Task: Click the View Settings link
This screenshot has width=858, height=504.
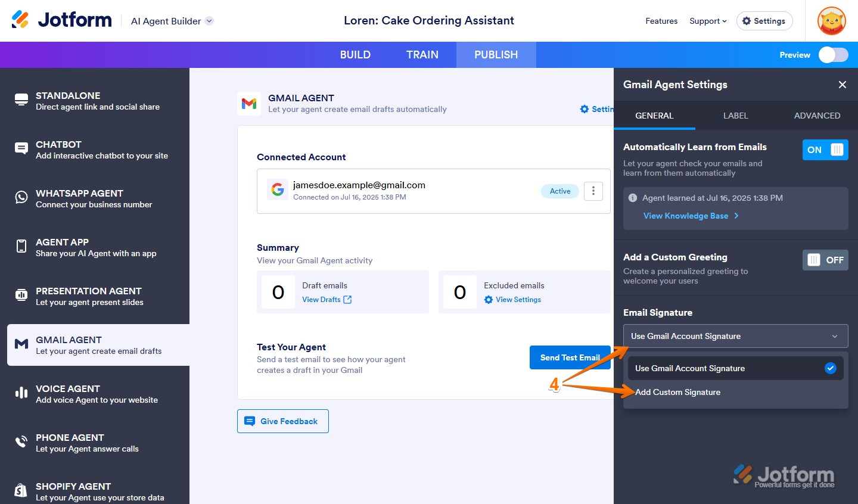Action: tap(518, 300)
